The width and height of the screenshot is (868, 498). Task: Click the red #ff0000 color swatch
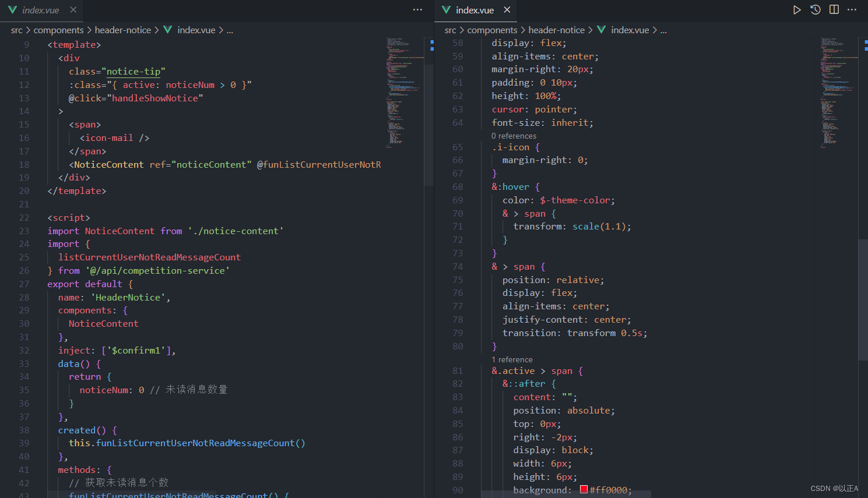(x=584, y=490)
